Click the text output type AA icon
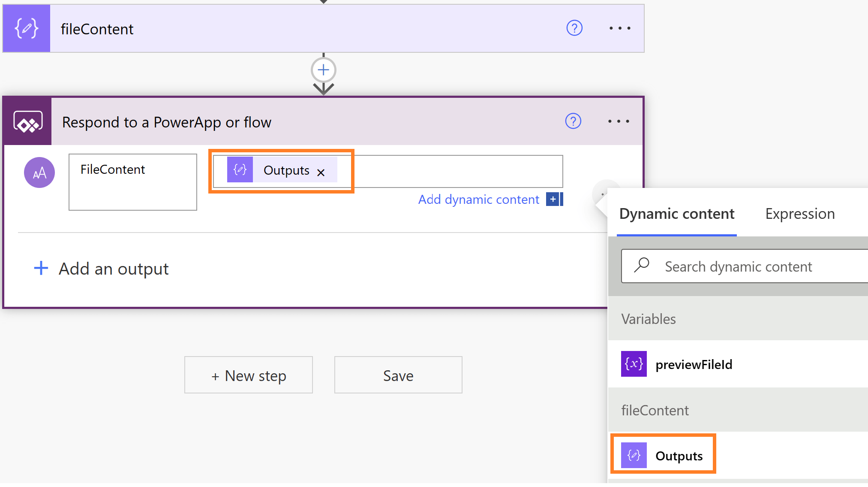Image resolution: width=868 pixels, height=487 pixels. click(39, 172)
